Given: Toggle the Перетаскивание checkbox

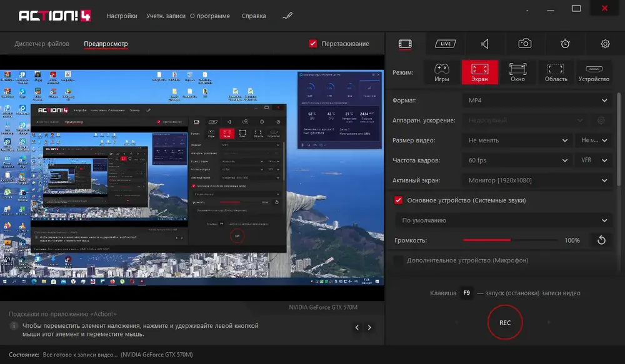Looking at the screenshot, I should [313, 44].
